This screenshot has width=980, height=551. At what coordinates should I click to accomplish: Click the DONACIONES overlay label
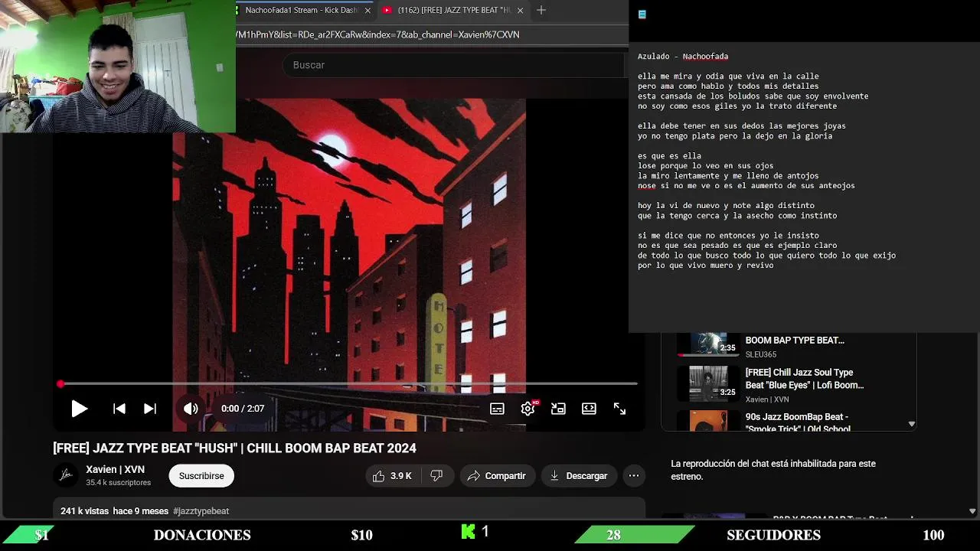click(202, 535)
